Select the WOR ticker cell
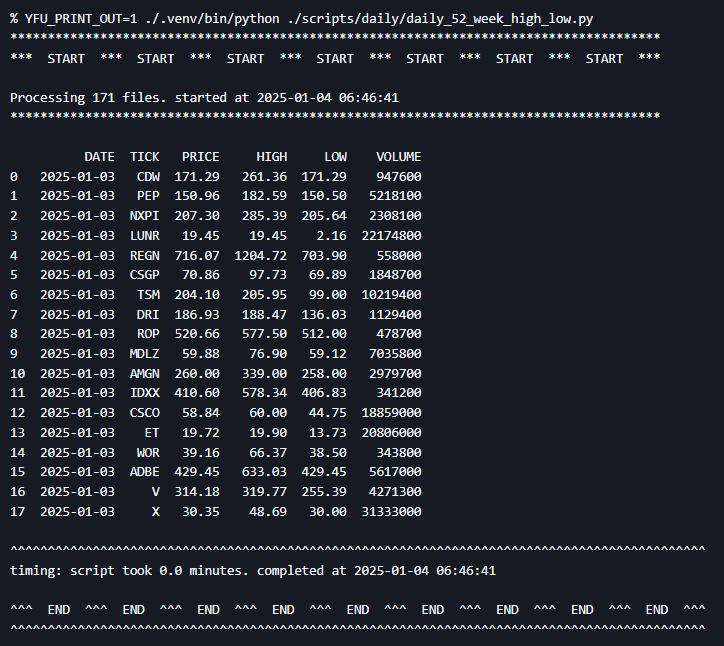 (148, 453)
